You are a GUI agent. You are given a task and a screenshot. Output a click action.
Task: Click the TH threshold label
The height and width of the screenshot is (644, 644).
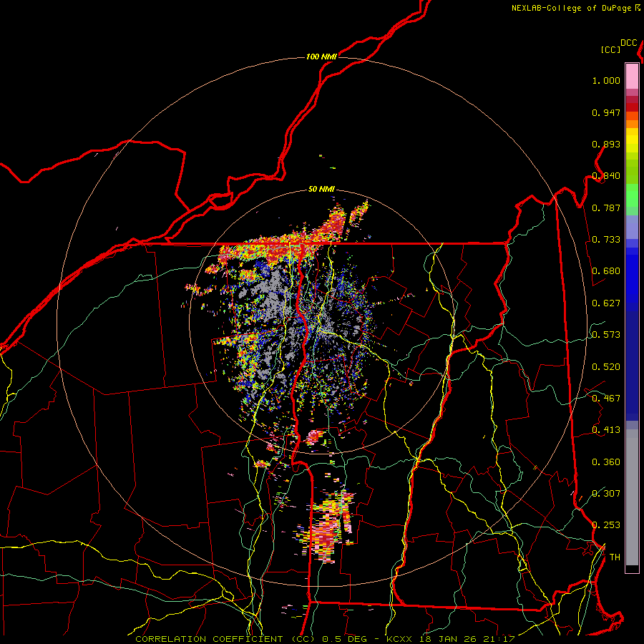coord(615,557)
